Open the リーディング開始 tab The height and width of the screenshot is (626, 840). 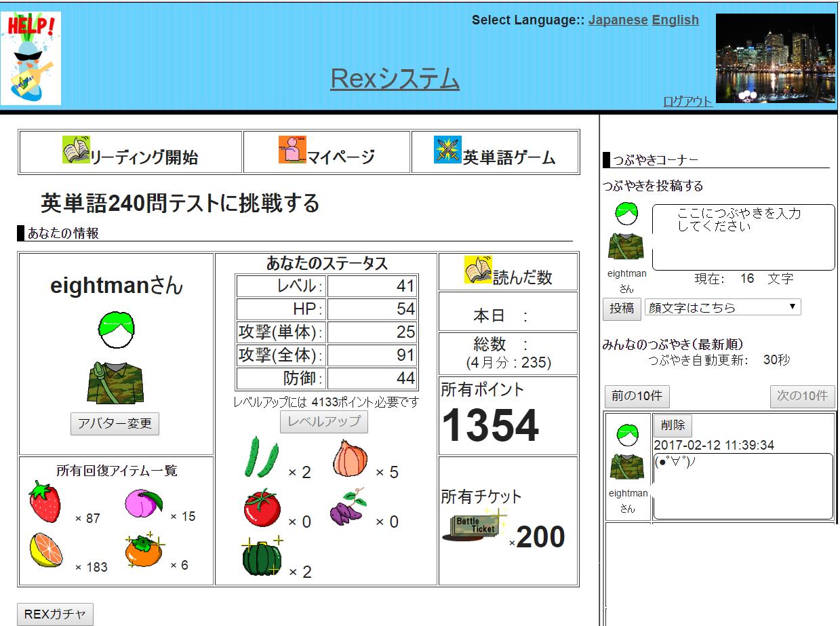131,152
